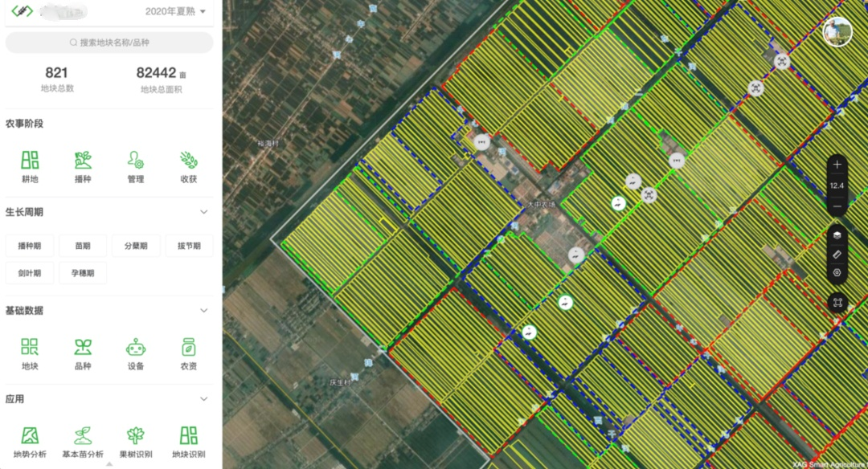Screen dimensions: 868x469
Task: Open the 2020年夏熟 season dropdown
Action: tap(175, 11)
